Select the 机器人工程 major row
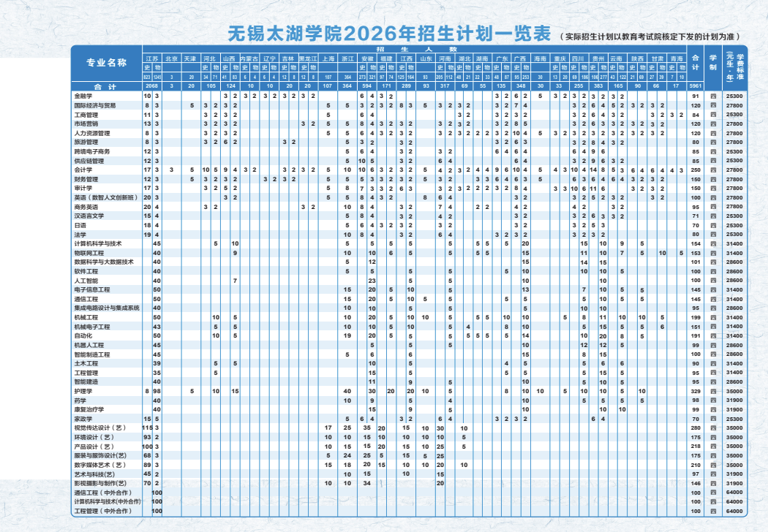Screen dimensions: 768x532 point(410,345)
